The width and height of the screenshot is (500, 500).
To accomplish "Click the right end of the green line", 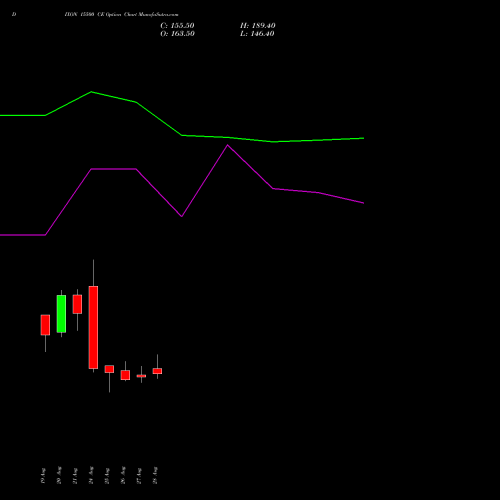I will point(363,138).
